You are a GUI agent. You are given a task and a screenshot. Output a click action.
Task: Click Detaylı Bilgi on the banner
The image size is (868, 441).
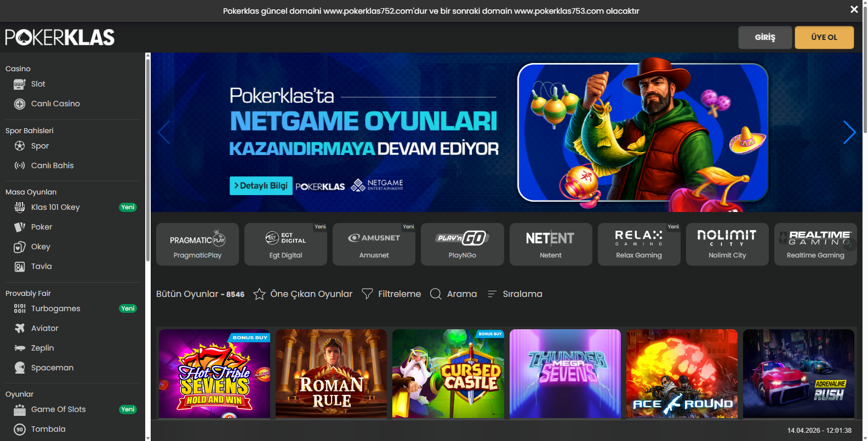261,186
